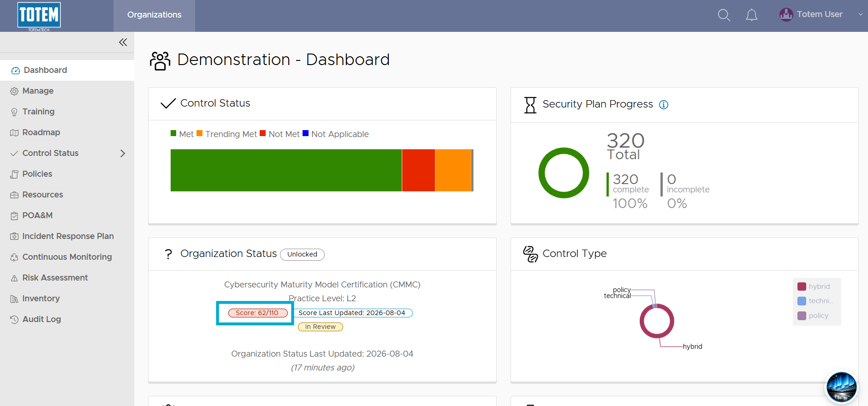Open Control Status sidebar item
This screenshot has width=868, height=406.
coord(67,153)
